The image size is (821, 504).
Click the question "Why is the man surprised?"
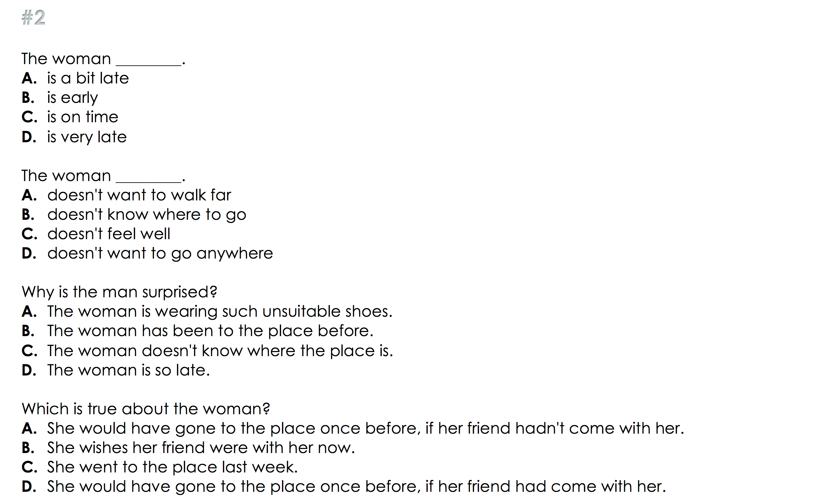(x=119, y=292)
